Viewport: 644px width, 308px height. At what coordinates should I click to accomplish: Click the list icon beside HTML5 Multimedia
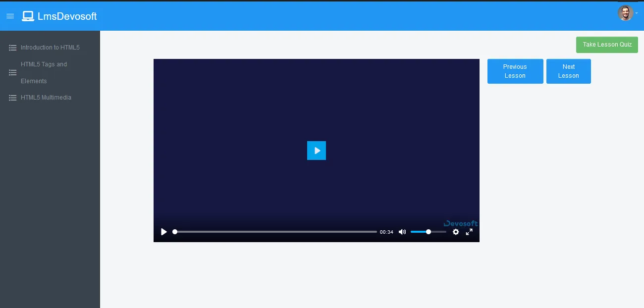(x=13, y=98)
